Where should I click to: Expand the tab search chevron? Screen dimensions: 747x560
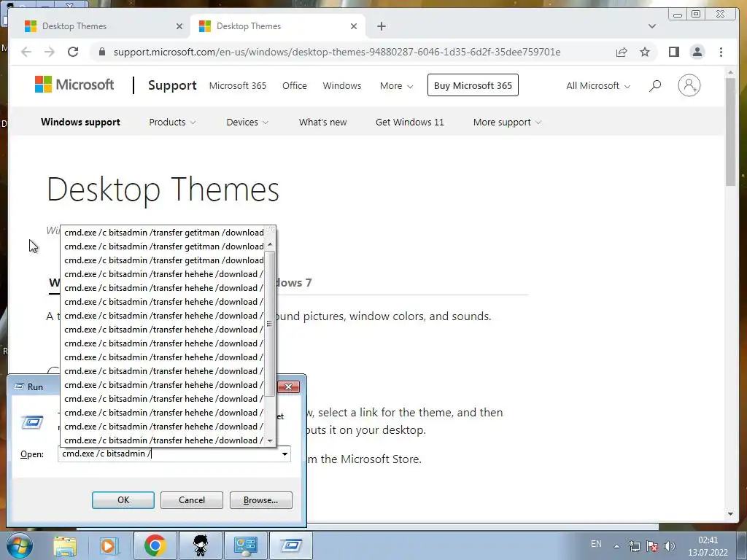pos(651,26)
